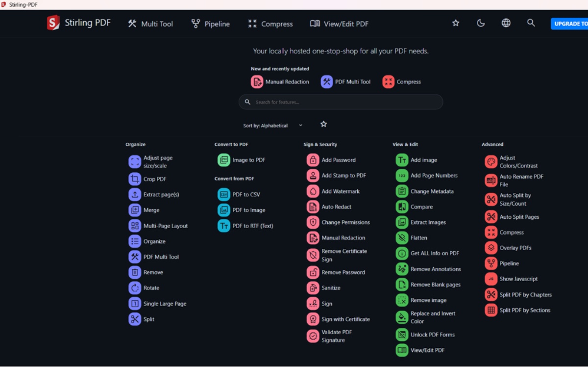Open the Multi Tool navbar item
The image size is (588, 368).
tap(150, 24)
